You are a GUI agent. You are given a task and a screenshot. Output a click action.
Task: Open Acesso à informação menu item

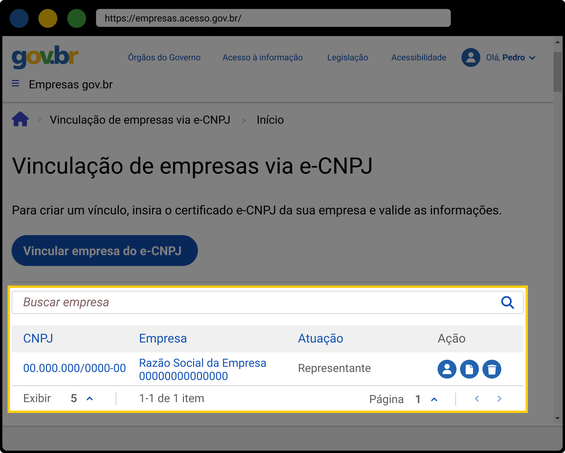coord(263,57)
